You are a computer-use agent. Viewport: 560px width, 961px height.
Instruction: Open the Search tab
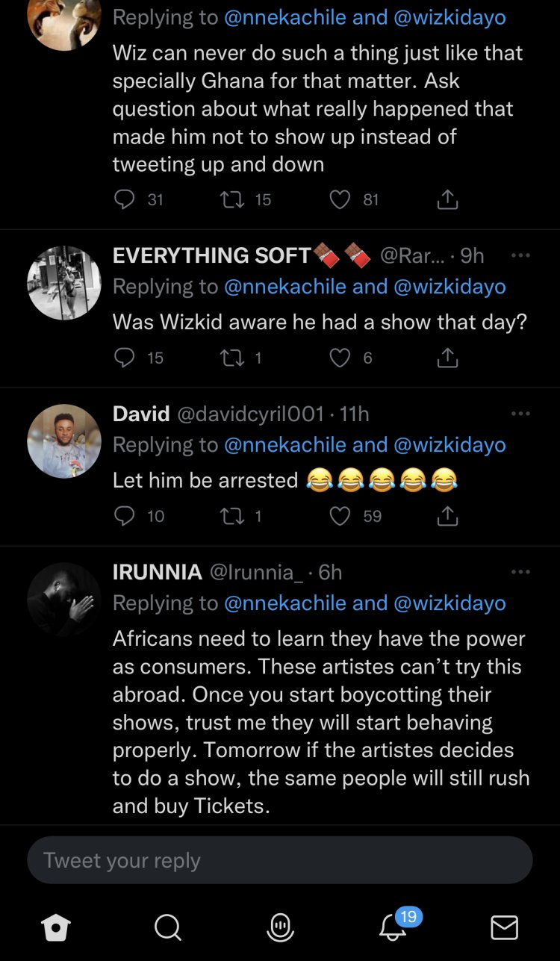[167, 927]
